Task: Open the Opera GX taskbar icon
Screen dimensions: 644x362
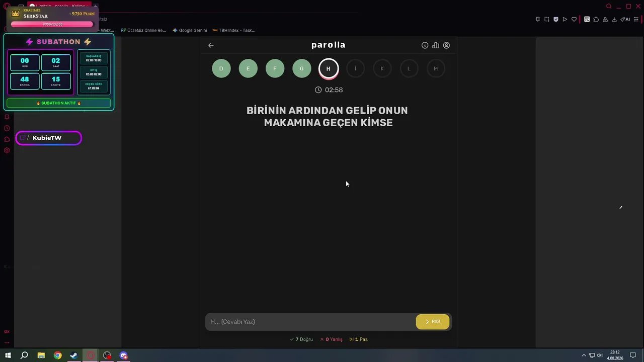Action: (x=91, y=355)
